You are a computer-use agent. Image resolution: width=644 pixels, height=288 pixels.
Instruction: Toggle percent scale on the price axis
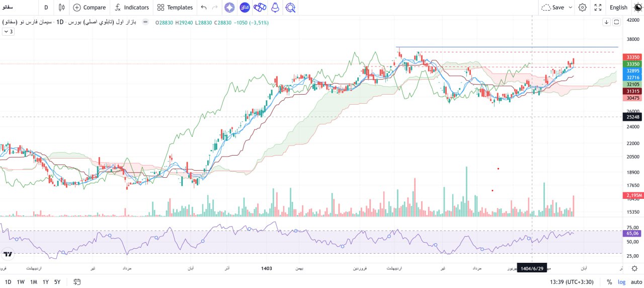[609, 282]
